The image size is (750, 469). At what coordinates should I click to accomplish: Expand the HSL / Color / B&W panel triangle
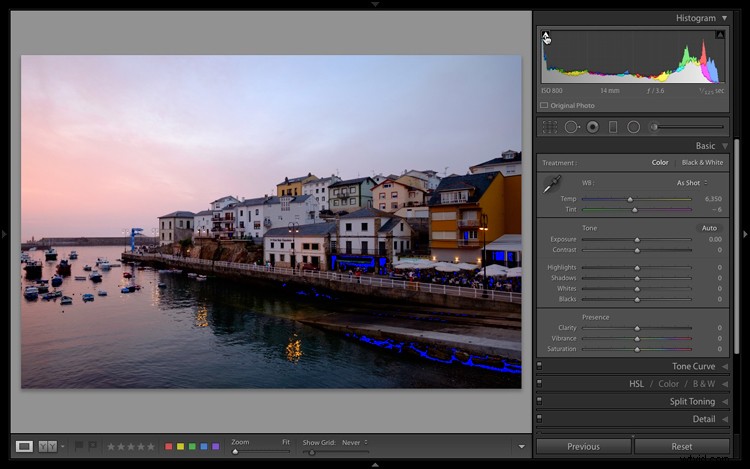(725, 384)
